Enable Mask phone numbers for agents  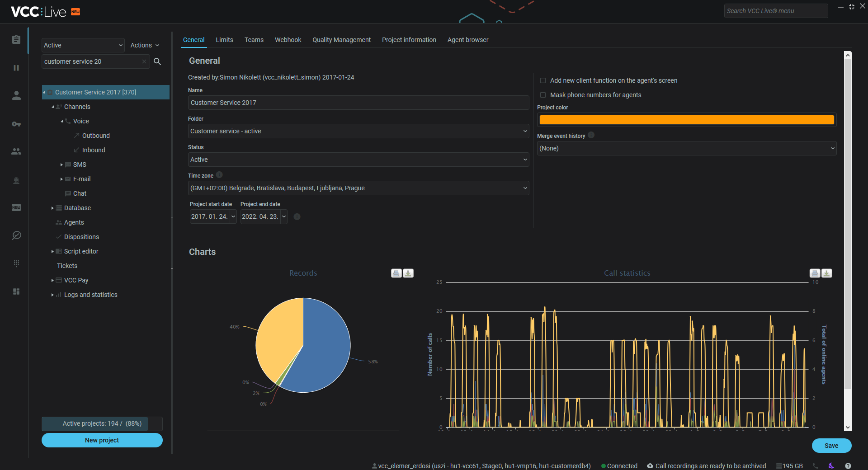click(x=542, y=95)
